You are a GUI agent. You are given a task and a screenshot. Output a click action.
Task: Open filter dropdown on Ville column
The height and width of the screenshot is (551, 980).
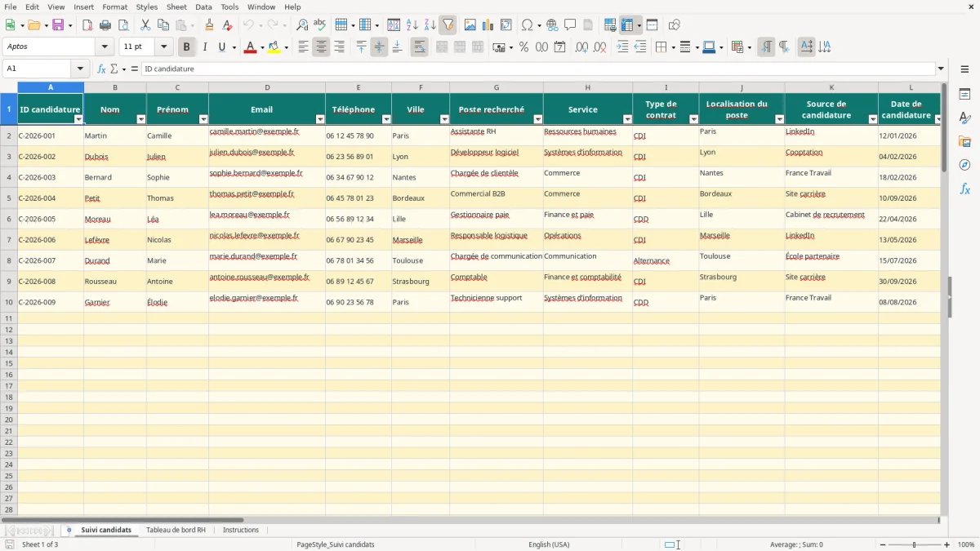(444, 120)
